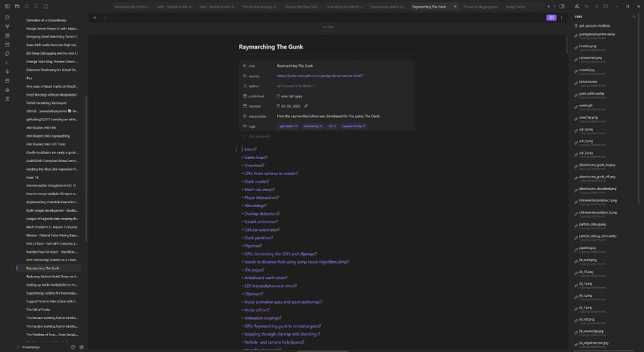Image resolution: width=644 pixels, height=352 pixels.
Task: Open the search panel icon in sidebar header
Action: point(26,6)
